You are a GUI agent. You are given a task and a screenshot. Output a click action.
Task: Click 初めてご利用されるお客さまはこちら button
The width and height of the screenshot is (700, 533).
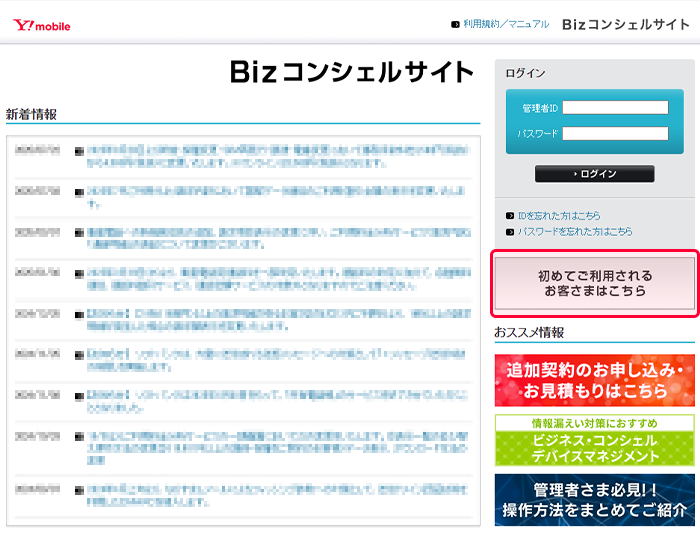[595, 283]
